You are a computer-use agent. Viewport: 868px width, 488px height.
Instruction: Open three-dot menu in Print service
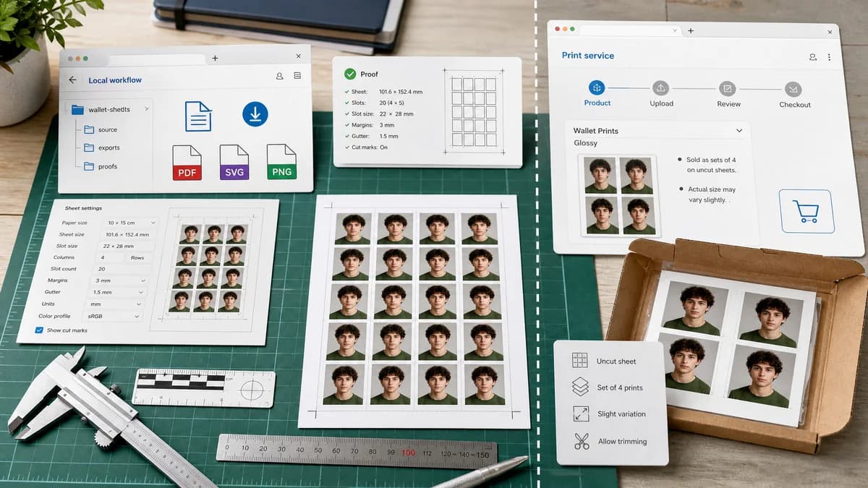tap(829, 57)
